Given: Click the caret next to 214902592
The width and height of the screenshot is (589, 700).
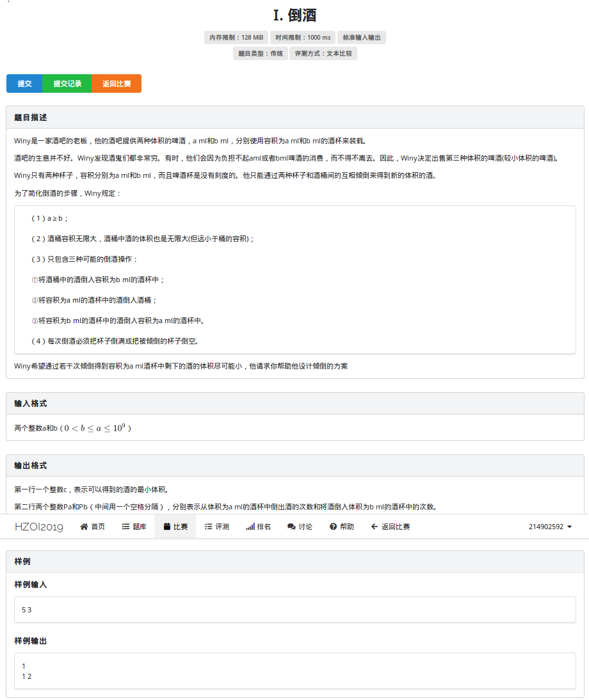Looking at the screenshot, I should click(569, 527).
